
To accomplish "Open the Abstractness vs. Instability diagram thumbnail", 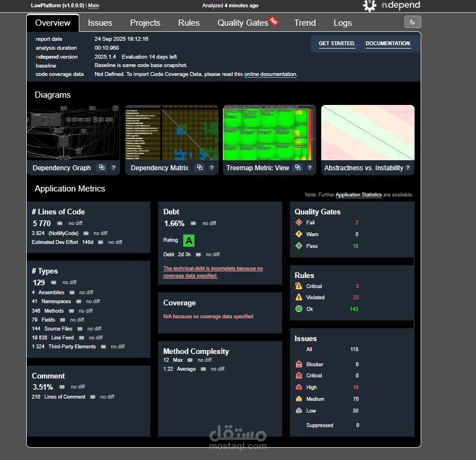I will click(x=368, y=133).
